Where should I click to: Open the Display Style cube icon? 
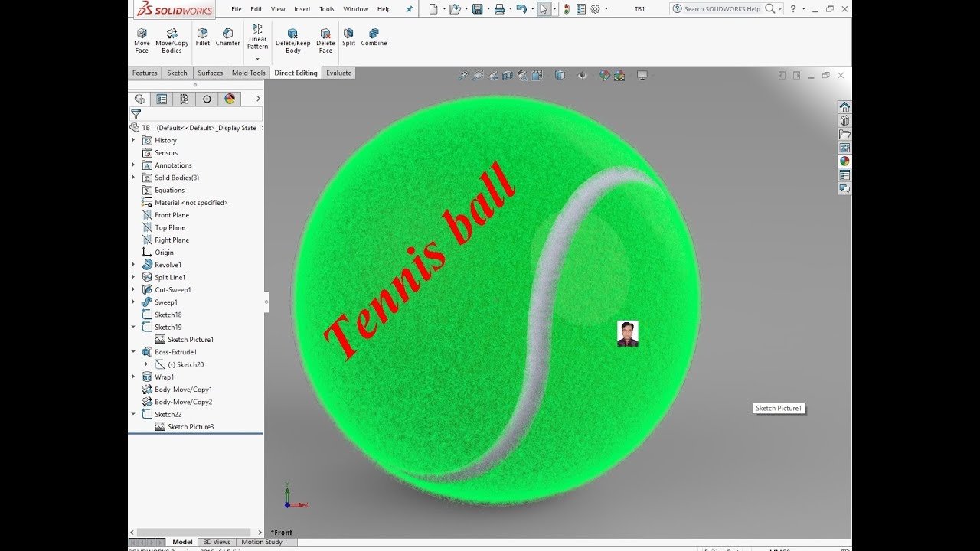pyautogui.click(x=560, y=75)
